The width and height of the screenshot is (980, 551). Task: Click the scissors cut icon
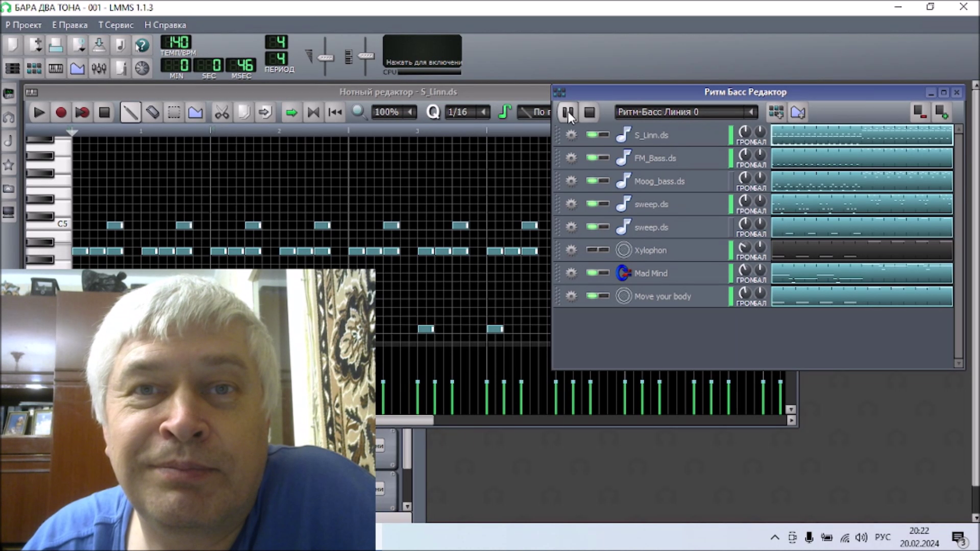222,112
